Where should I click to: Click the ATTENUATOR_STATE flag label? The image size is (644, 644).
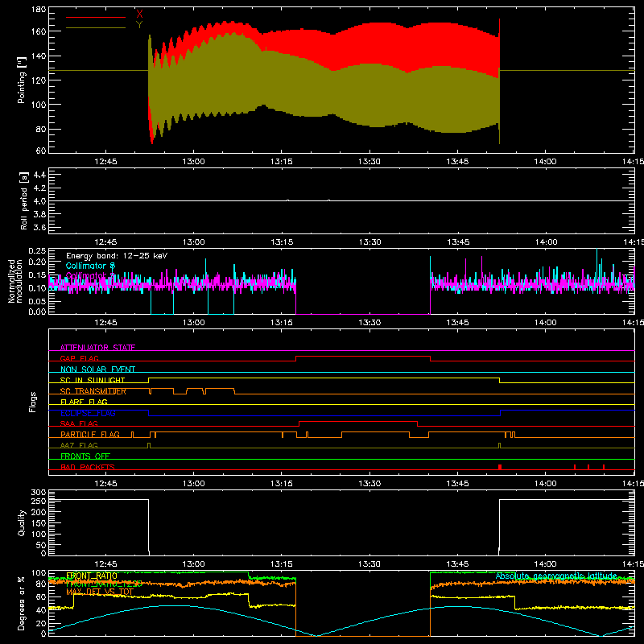pyautogui.click(x=97, y=348)
